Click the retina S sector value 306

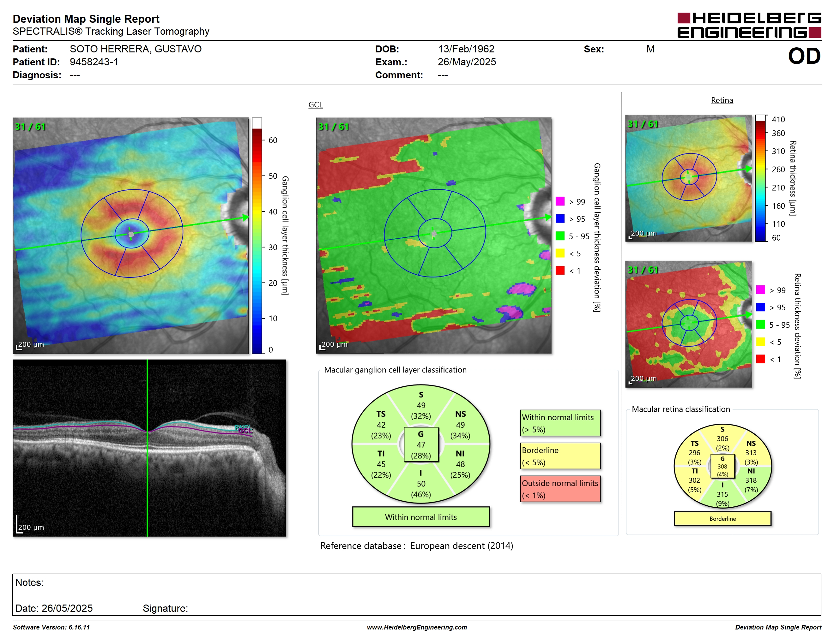pyautogui.click(x=722, y=439)
